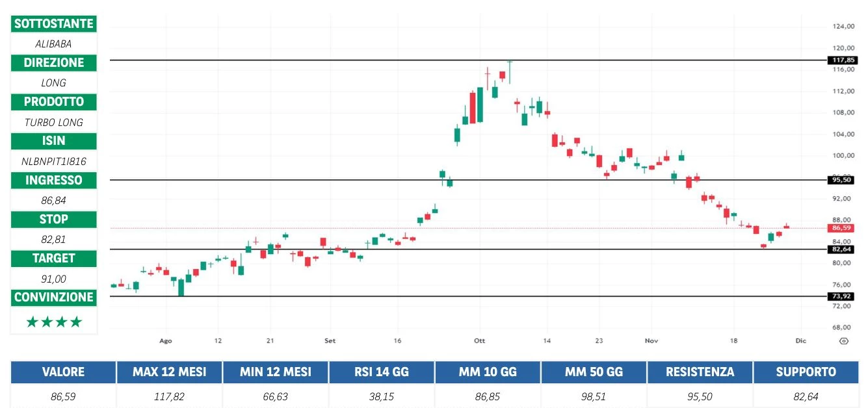Click the INGRESSO green header
The image size is (868, 408).
(54, 180)
